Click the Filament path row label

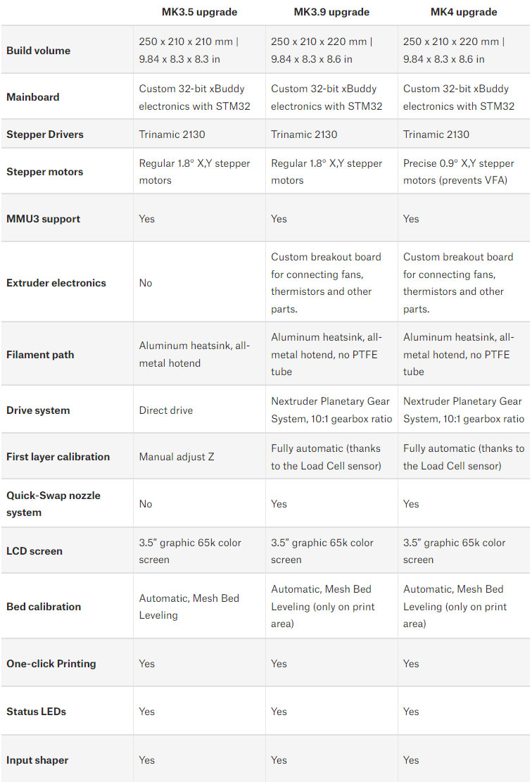(x=40, y=355)
